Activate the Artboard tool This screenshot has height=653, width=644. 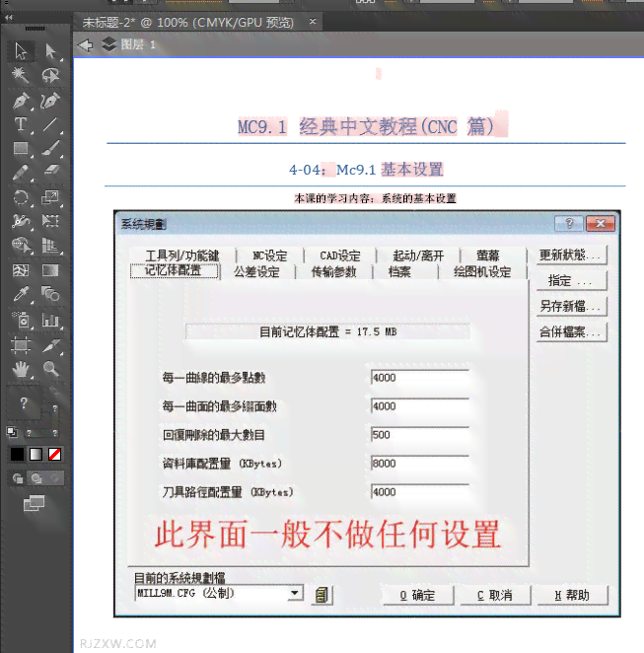pyautogui.click(x=21, y=345)
